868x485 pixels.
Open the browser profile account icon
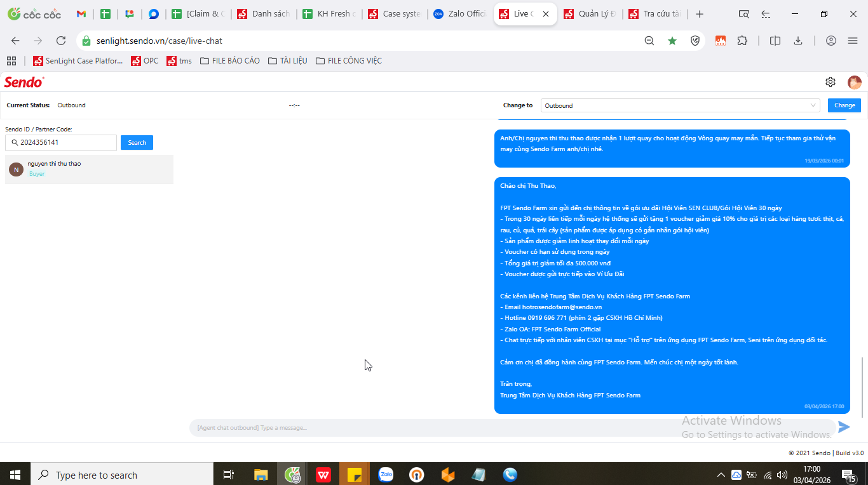pyautogui.click(x=831, y=41)
